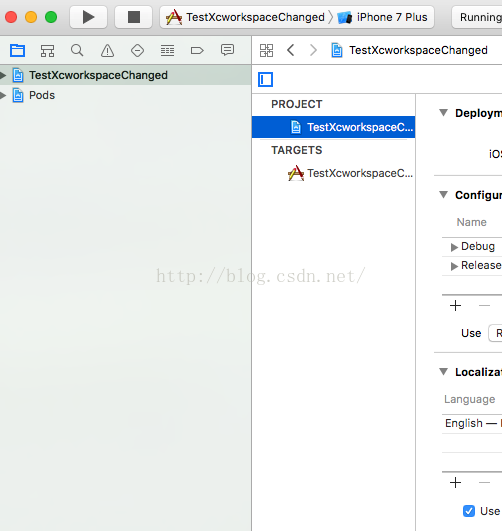Choose iPhone 7 Plus destination
Viewport: 502px width, 531px height.
tap(382, 17)
